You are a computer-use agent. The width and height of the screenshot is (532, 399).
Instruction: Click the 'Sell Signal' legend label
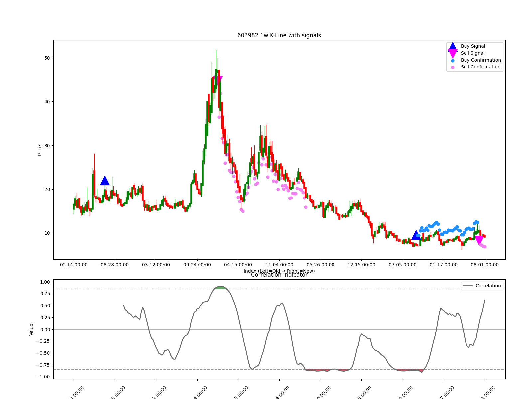pos(472,53)
